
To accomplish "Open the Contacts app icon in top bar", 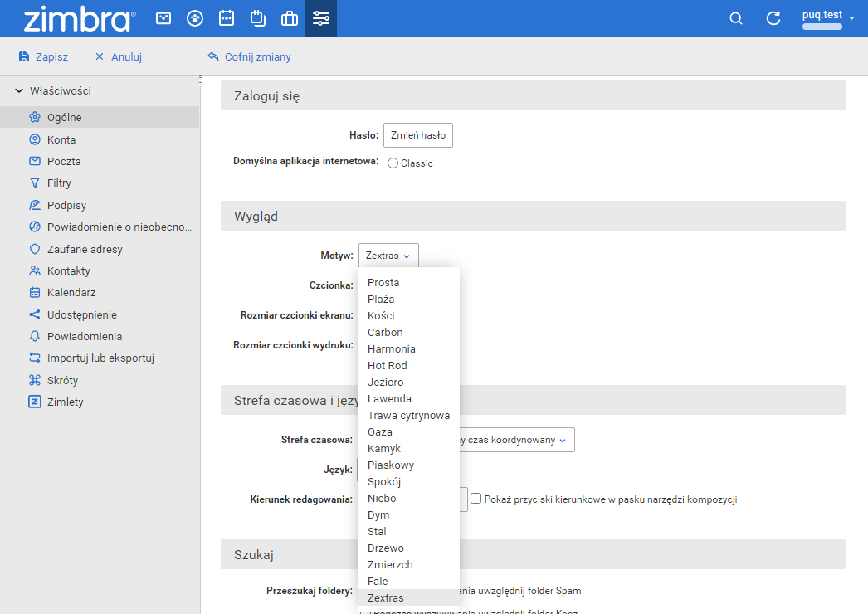I will (195, 18).
